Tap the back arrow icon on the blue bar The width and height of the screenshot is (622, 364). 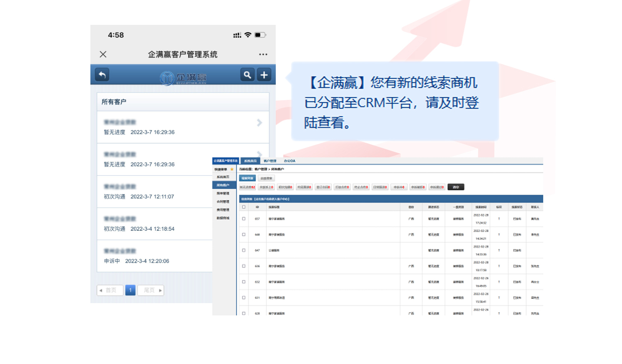click(102, 75)
